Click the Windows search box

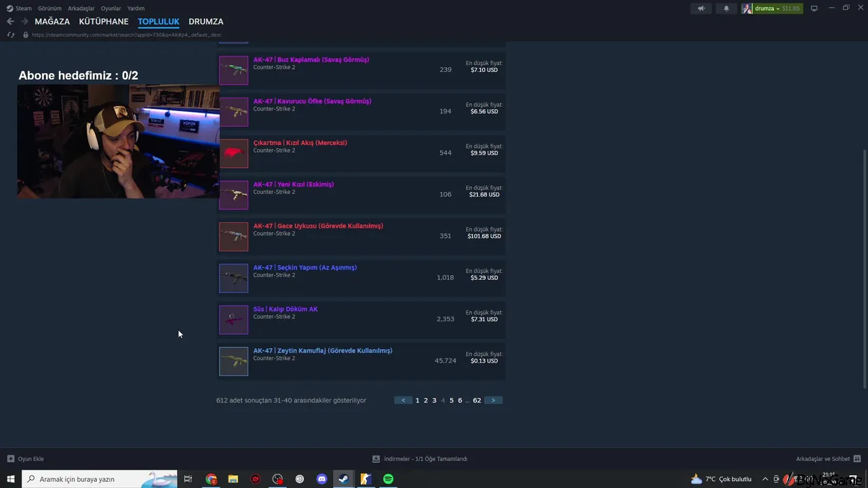click(100, 479)
